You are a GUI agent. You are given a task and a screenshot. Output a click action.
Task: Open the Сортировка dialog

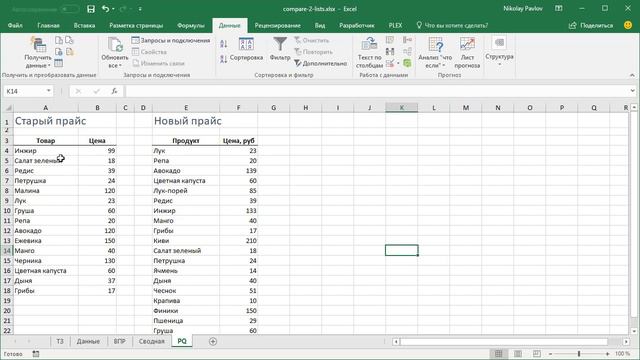(x=246, y=49)
